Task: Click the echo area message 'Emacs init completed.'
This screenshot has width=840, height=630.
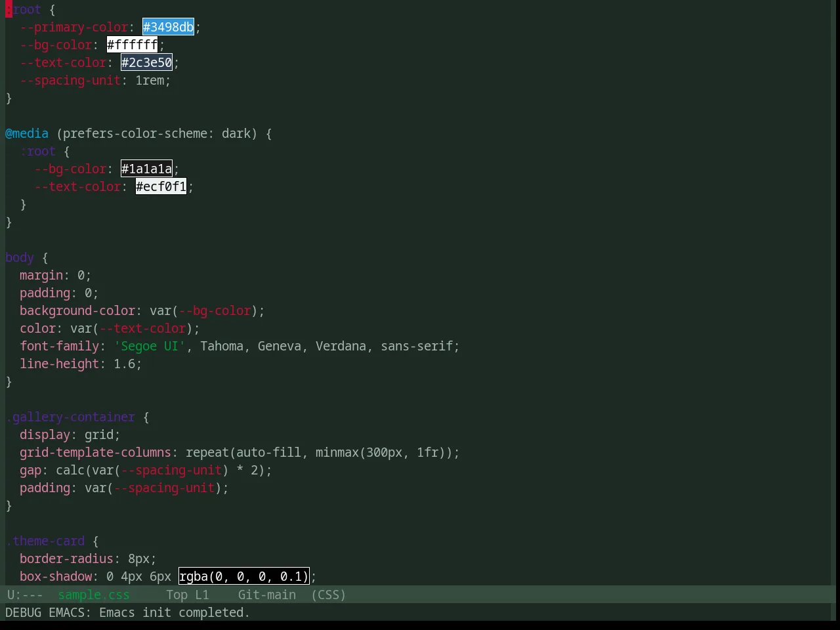Action: tap(175, 612)
